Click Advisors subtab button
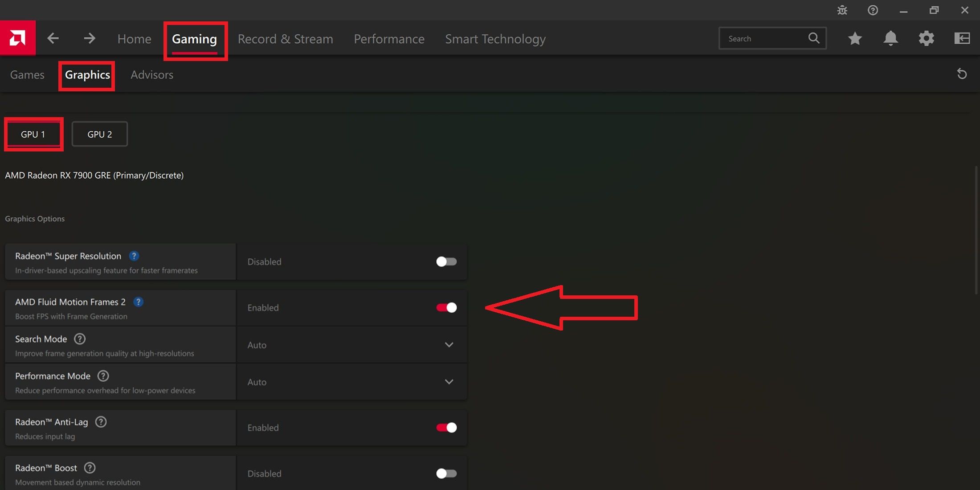 click(152, 74)
